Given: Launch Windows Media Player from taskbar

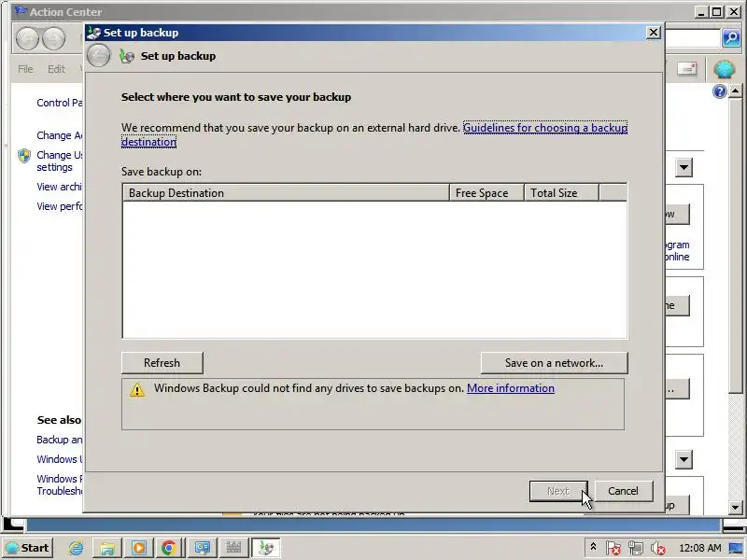Looking at the screenshot, I should [138, 548].
